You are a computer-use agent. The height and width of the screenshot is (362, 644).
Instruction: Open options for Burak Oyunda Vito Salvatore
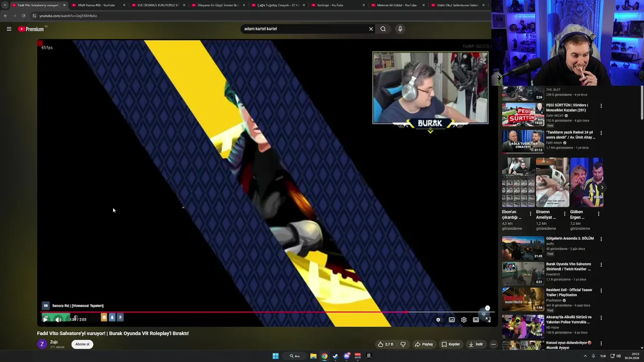pyautogui.click(x=601, y=265)
